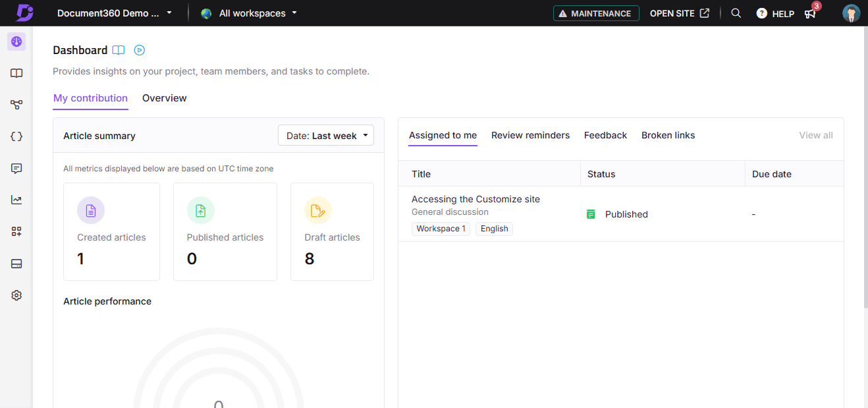Open the site via OPEN SITE link

coord(679,13)
